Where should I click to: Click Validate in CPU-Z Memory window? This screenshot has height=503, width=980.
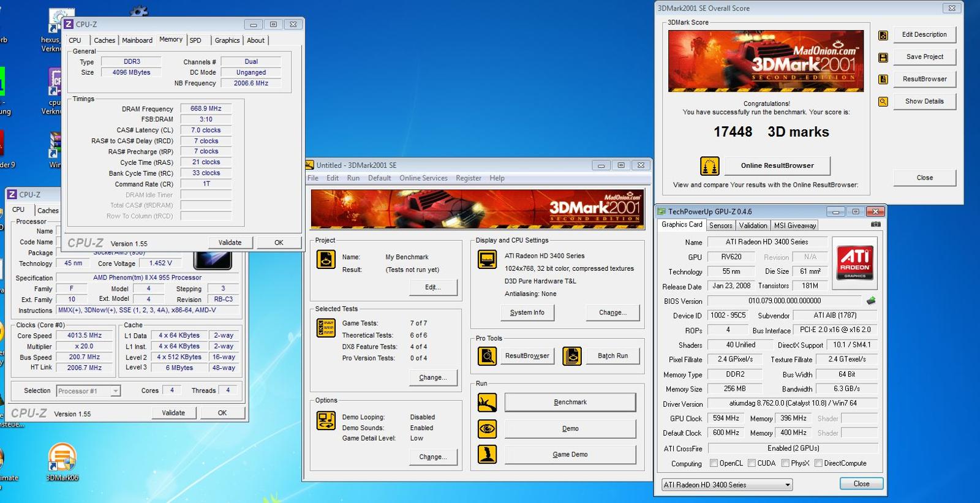(x=230, y=243)
